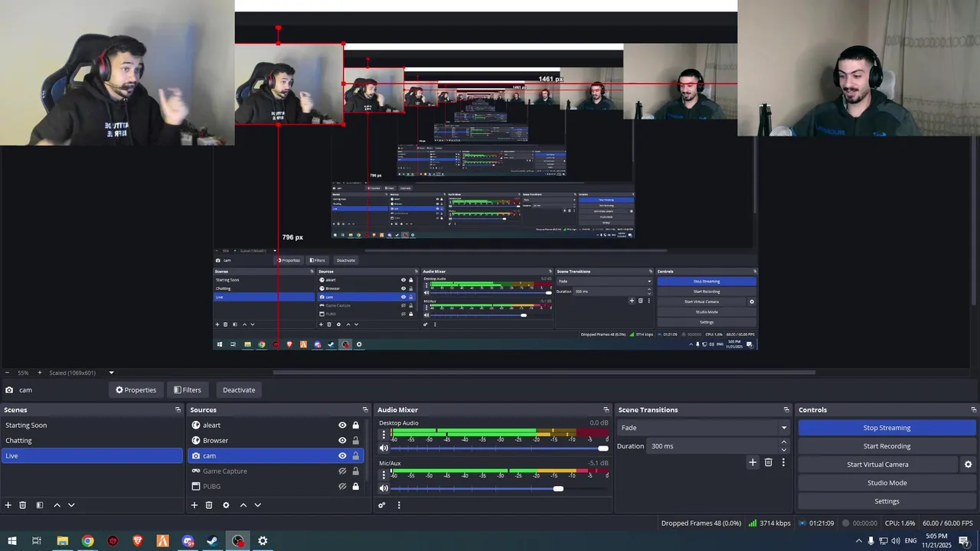This screenshot has height=551, width=980.
Task: Open Google Chrome from the taskbar
Action: 88,541
